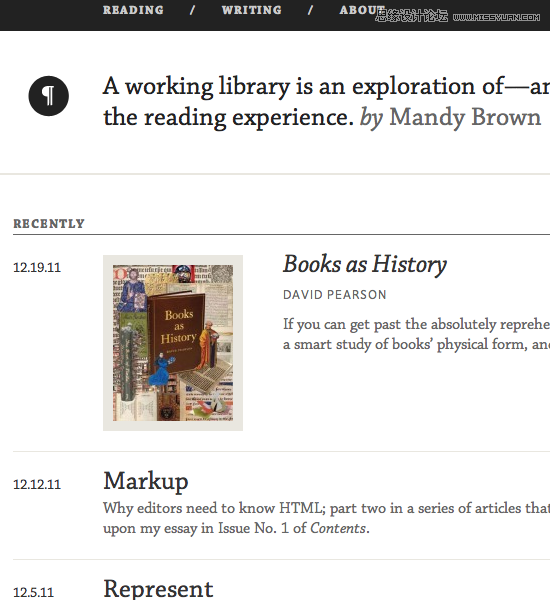The height and width of the screenshot is (600, 550).
Task: Click the 12.5.11 date entry
Action: click(34, 592)
